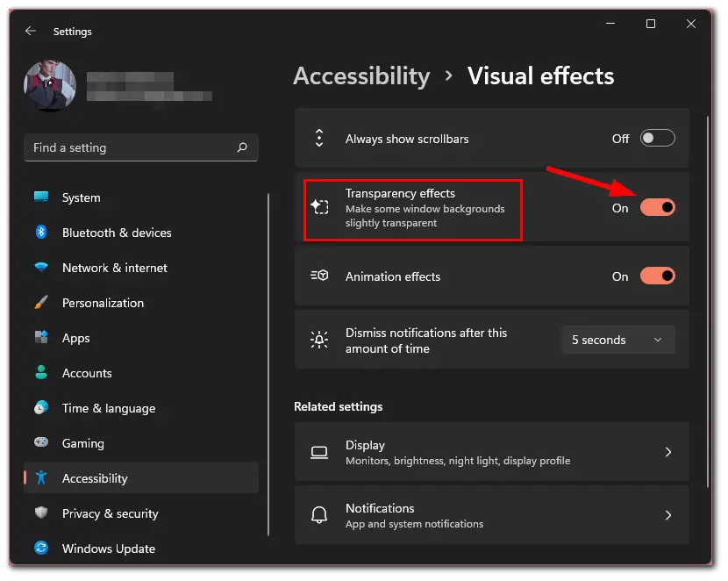Click the Bluetooth icon in sidebar
728x581 pixels.
[41, 232]
